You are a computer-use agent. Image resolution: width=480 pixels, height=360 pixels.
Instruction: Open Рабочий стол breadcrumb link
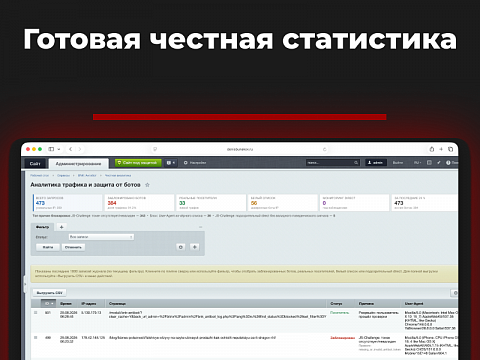39,175
